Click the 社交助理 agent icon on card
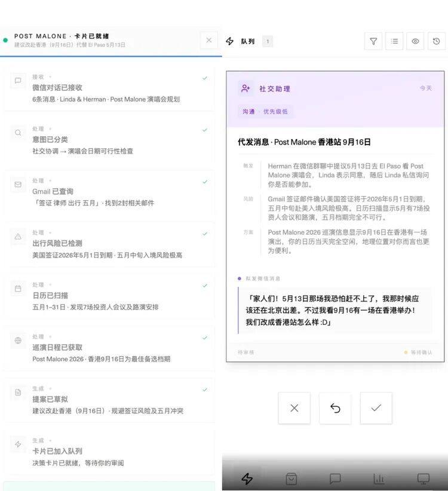The width and height of the screenshot is (448, 491). pyautogui.click(x=246, y=88)
